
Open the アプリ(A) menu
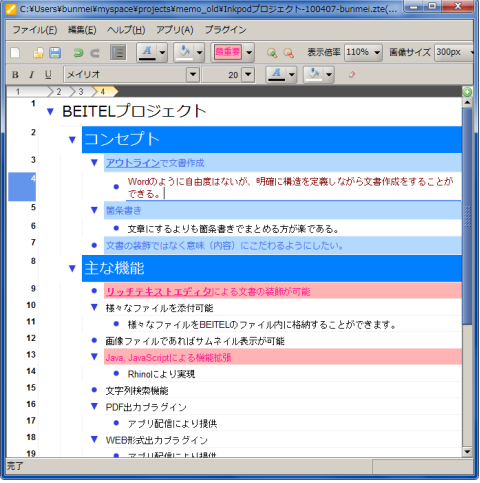tap(175, 30)
